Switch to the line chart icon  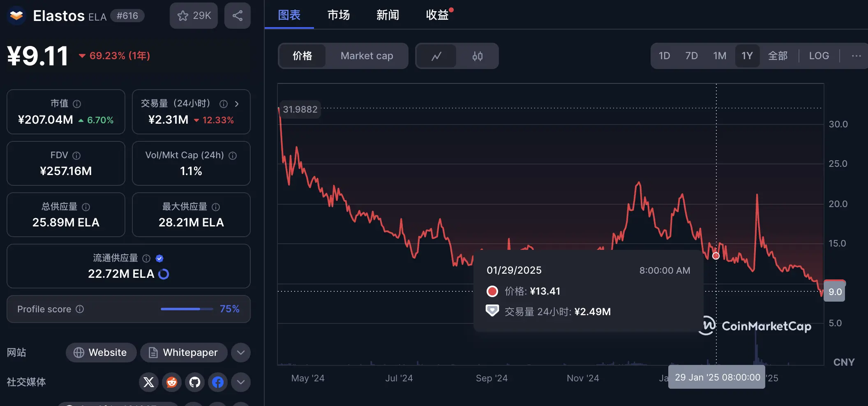coord(436,56)
